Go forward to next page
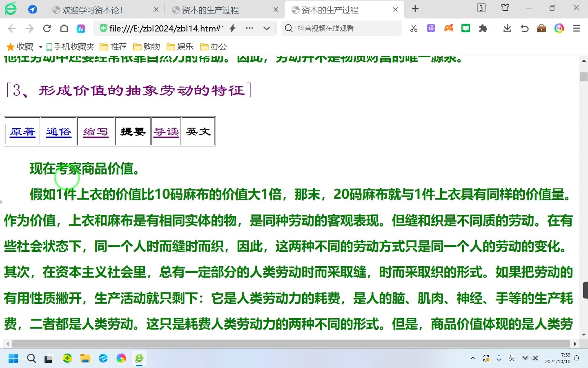 click(29, 28)
